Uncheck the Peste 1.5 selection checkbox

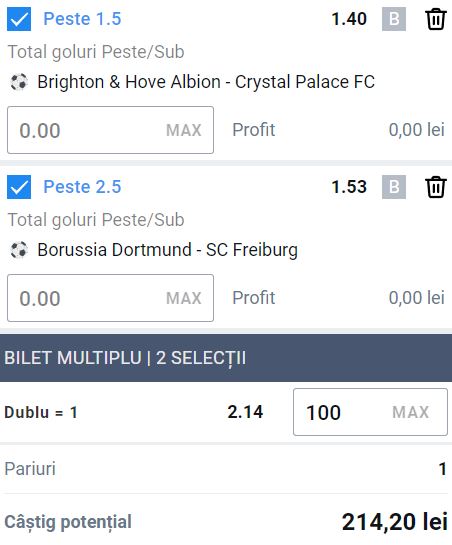19,19
